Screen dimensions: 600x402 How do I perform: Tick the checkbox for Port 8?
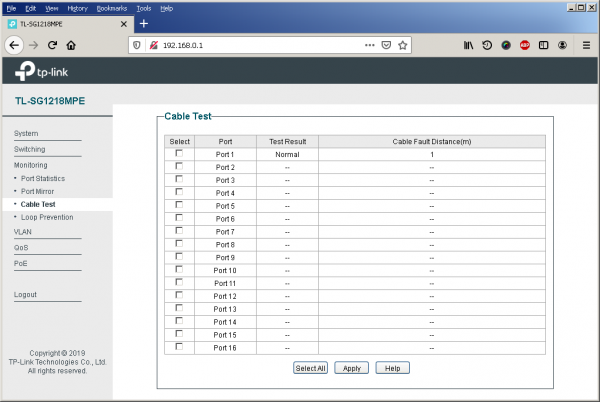tap(179, 244)
